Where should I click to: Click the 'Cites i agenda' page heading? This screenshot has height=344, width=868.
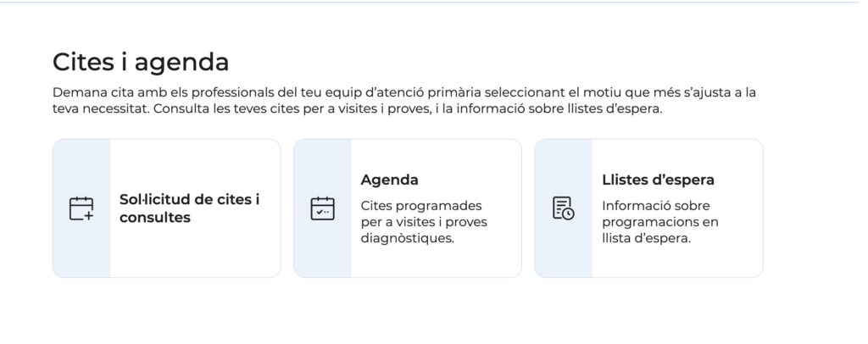pos(141,62)
